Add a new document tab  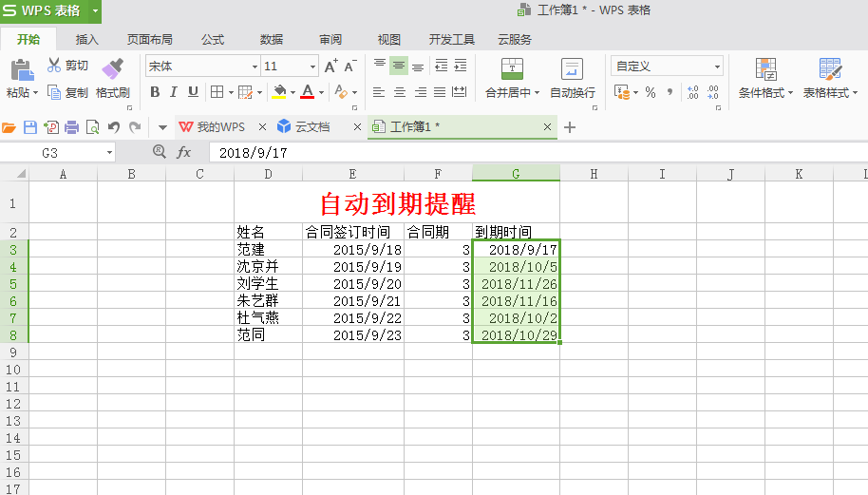[570, 127]
